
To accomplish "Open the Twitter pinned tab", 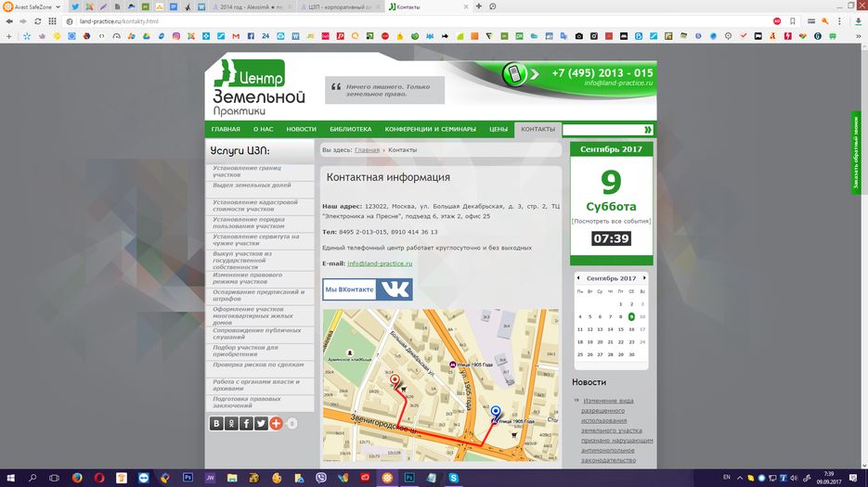I will point(75,6).
